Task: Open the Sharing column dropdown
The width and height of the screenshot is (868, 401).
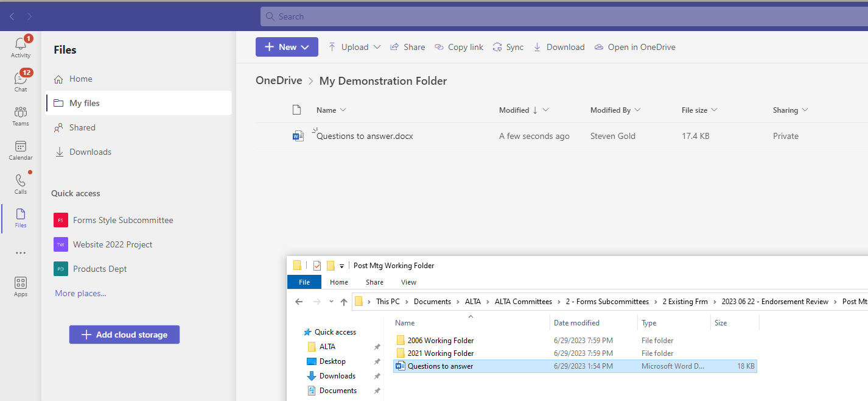Action: click(x=805, y=110)
